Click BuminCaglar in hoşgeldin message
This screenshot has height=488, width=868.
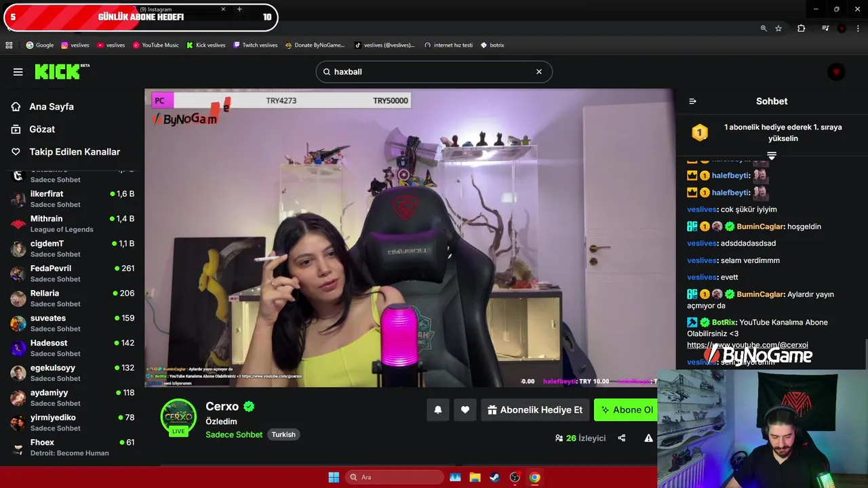click(x=760, y=226)
